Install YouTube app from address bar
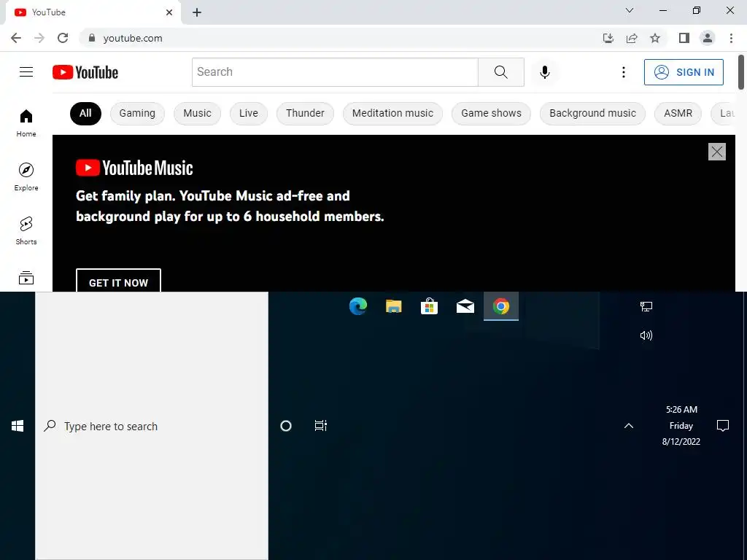The height and width of the screenshot is (560, 747). coord(608,38)
